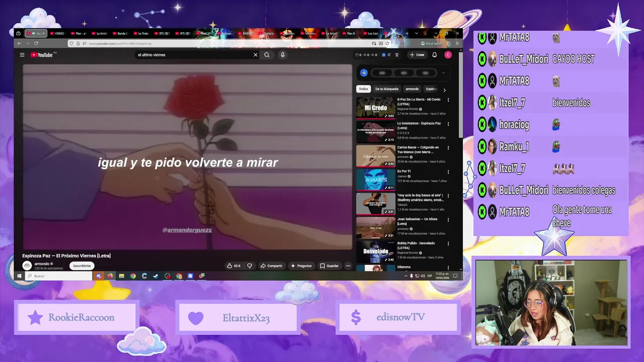Click the channel avatar beside armxndo
644x362 pixels.
[27, 265]
